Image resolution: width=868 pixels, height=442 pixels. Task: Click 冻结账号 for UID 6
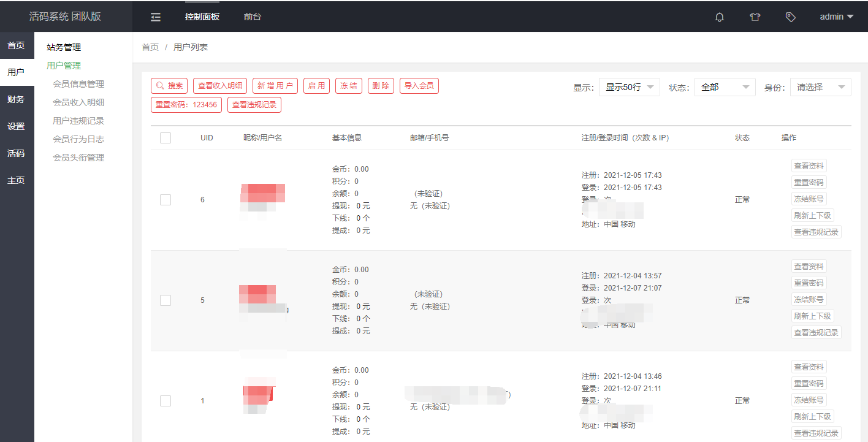[x=809, y=199]
